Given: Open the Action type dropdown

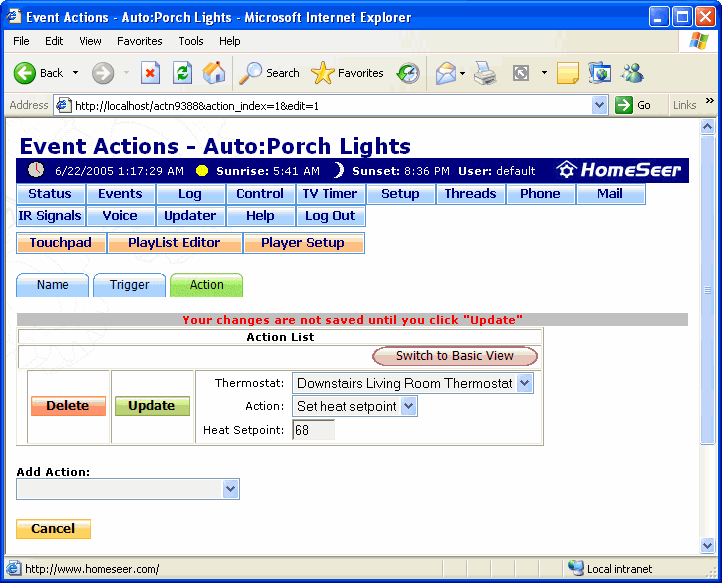Looking at the screenshot, I should [x=408, y=407].
